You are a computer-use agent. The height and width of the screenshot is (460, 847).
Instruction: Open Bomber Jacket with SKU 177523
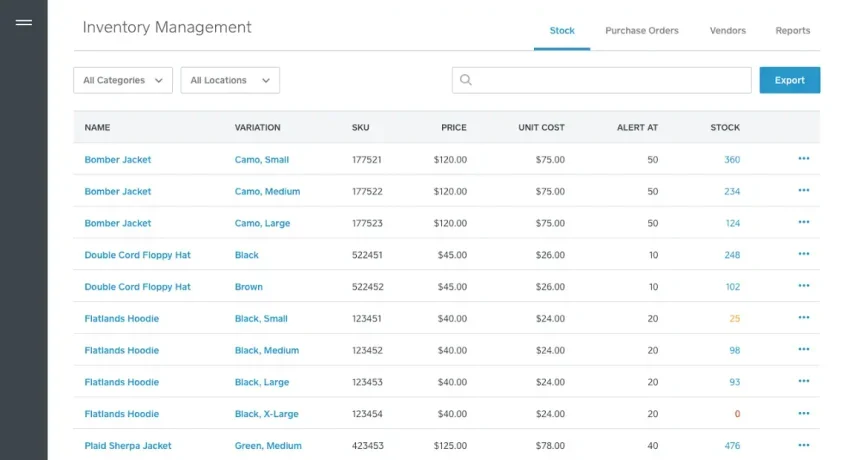pos(118,224)
